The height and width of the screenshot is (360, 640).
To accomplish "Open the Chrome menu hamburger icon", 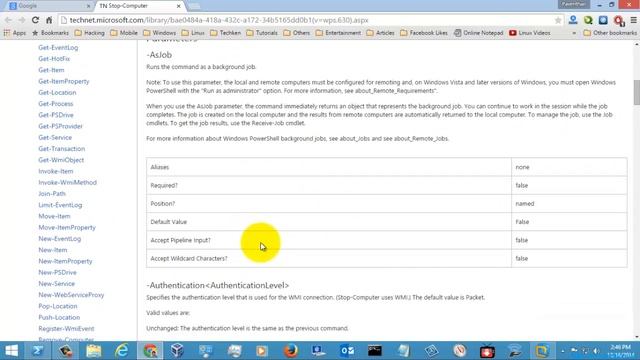I will [x=633, y=20].
